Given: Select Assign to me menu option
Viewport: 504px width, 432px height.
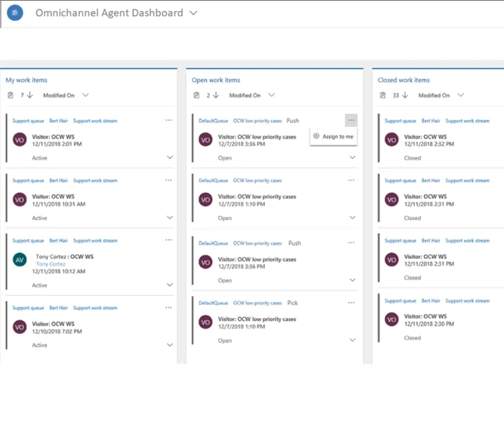Looking at the screenshot, I should (333, 137).
